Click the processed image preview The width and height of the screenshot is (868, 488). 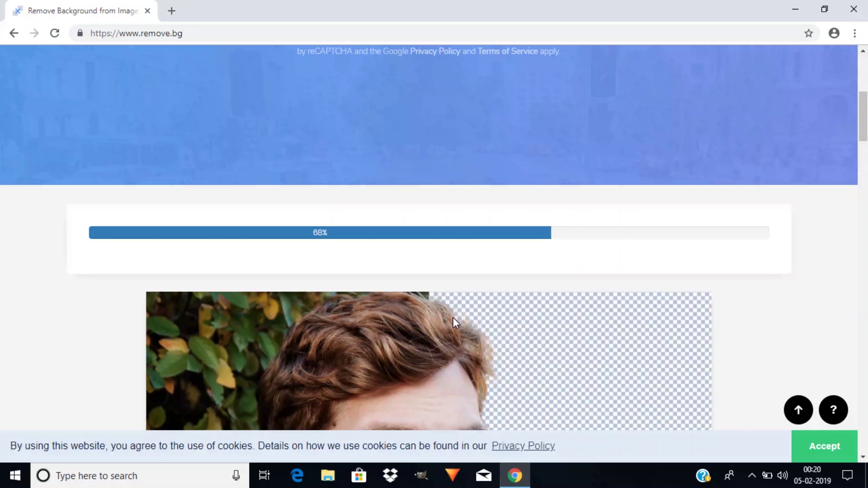point(429,361)
